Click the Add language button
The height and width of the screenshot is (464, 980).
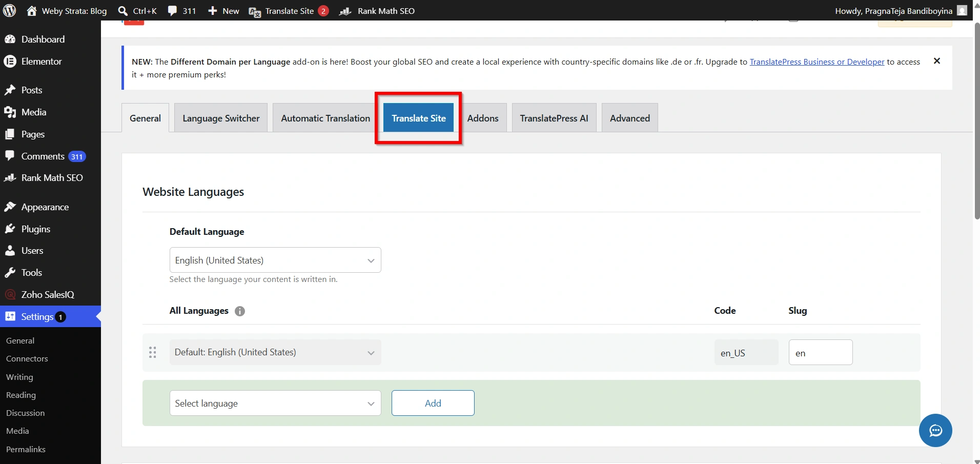click(x=433, y=403)
